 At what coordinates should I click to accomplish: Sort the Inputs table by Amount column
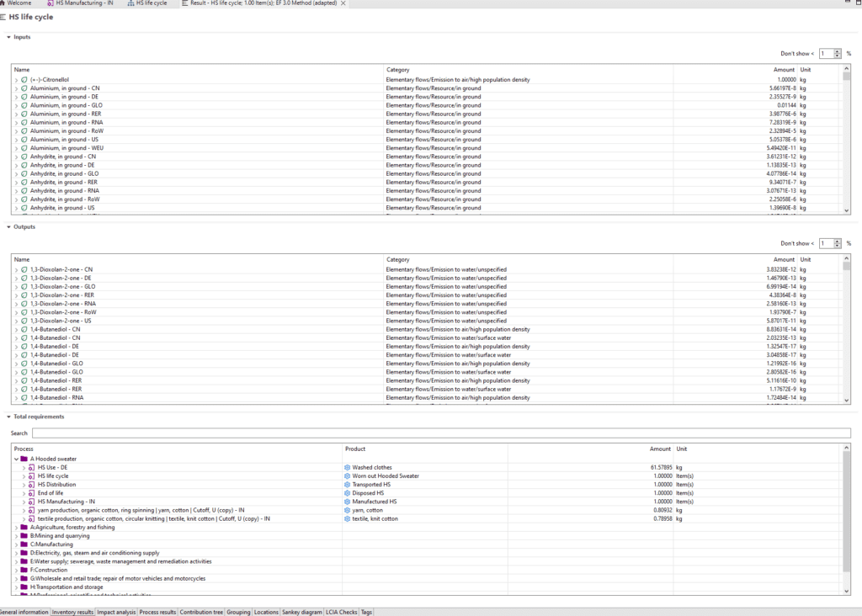pos(783,70)
